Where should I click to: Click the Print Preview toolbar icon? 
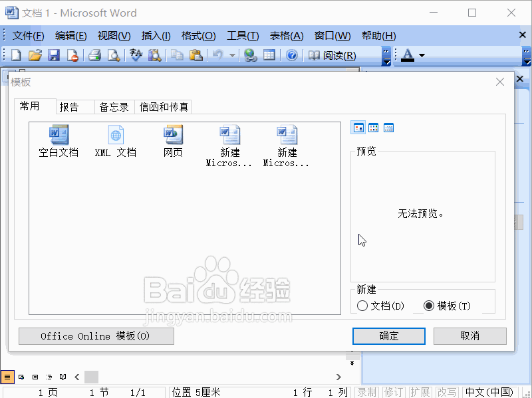tap(112, 55)
